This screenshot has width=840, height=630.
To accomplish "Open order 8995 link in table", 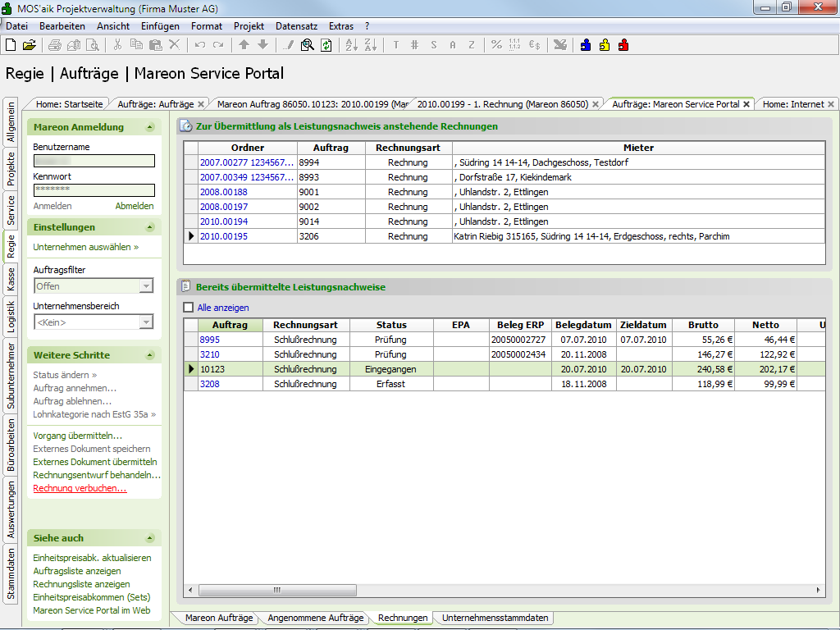I will click(209, 340).
